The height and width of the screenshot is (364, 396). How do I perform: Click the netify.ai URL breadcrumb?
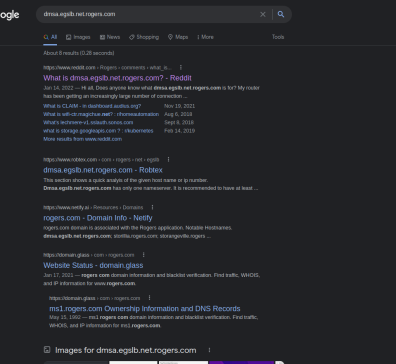click(x=93, y=207)
